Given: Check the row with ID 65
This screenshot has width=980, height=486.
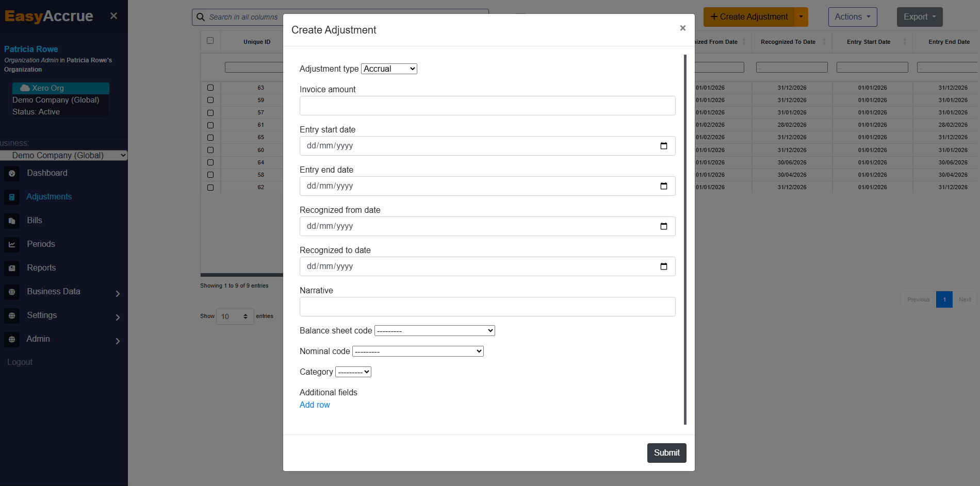Looking at the screenshot, I should pos(210,138).
